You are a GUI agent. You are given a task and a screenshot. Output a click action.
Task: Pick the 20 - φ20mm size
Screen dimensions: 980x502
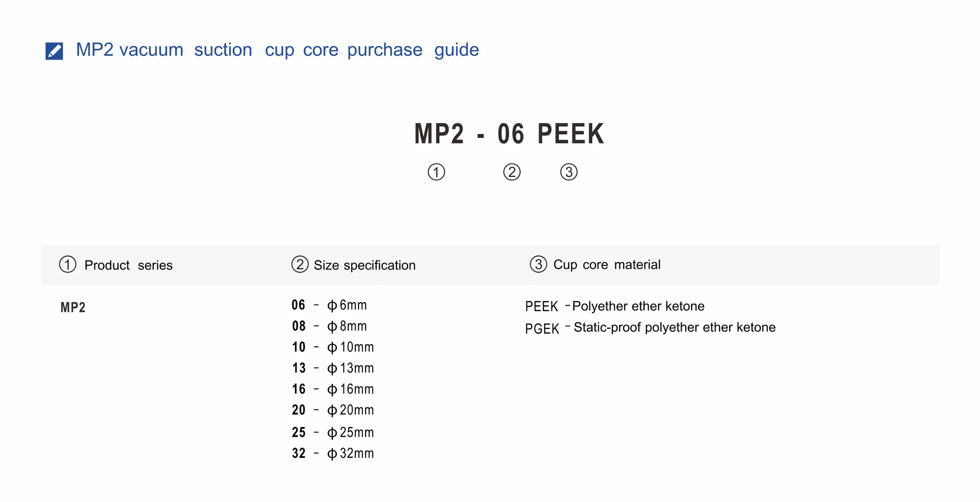point(333,410)
